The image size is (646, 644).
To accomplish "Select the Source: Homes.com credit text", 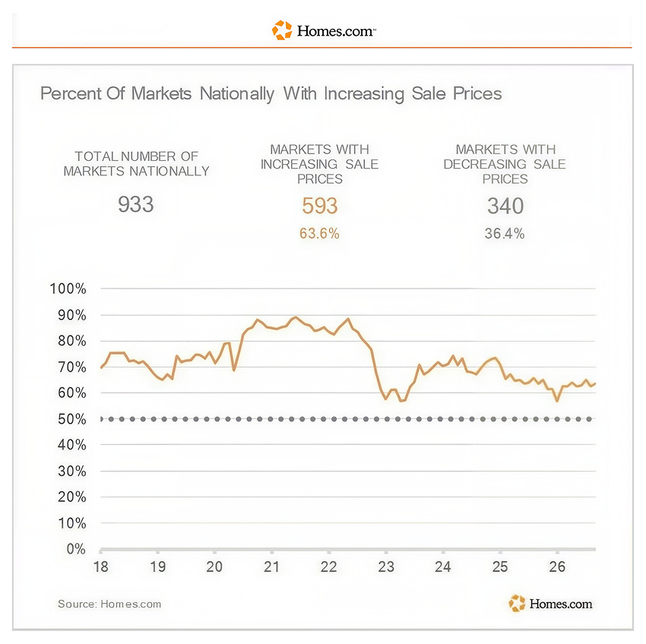I will (109, 604).
